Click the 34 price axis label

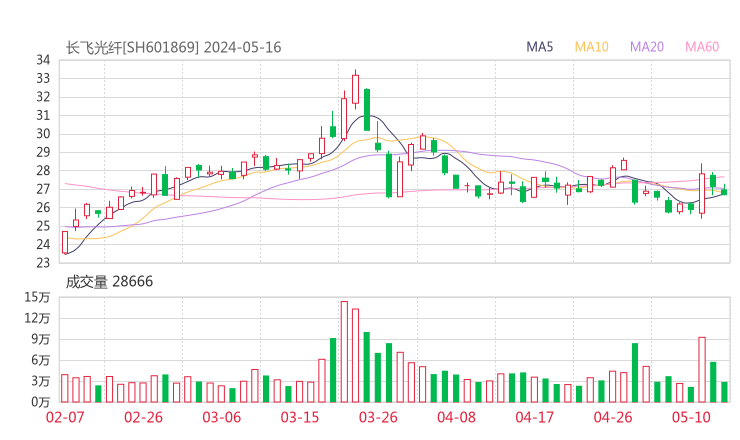43,60
